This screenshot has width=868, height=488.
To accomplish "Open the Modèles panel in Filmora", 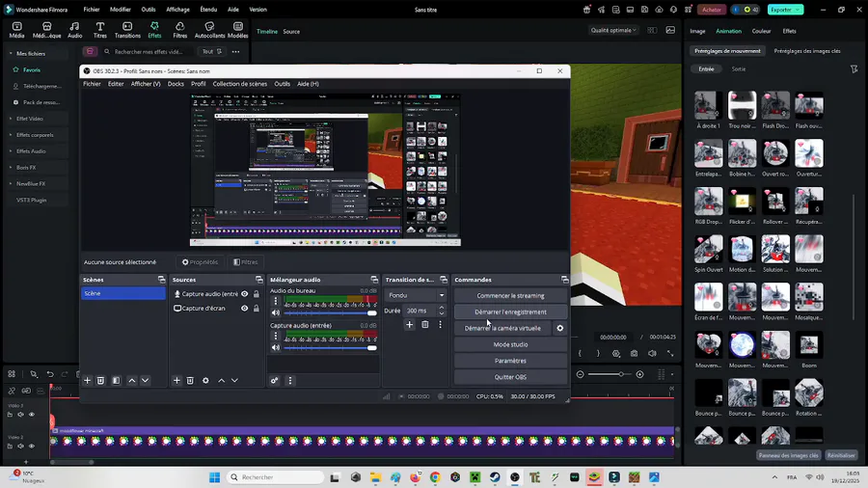I will click(238, 30).
